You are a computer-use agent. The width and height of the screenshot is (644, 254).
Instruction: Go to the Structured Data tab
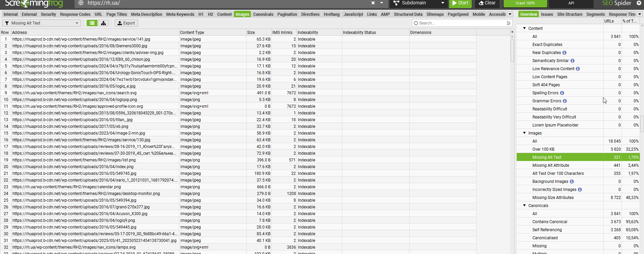[408, 14]
